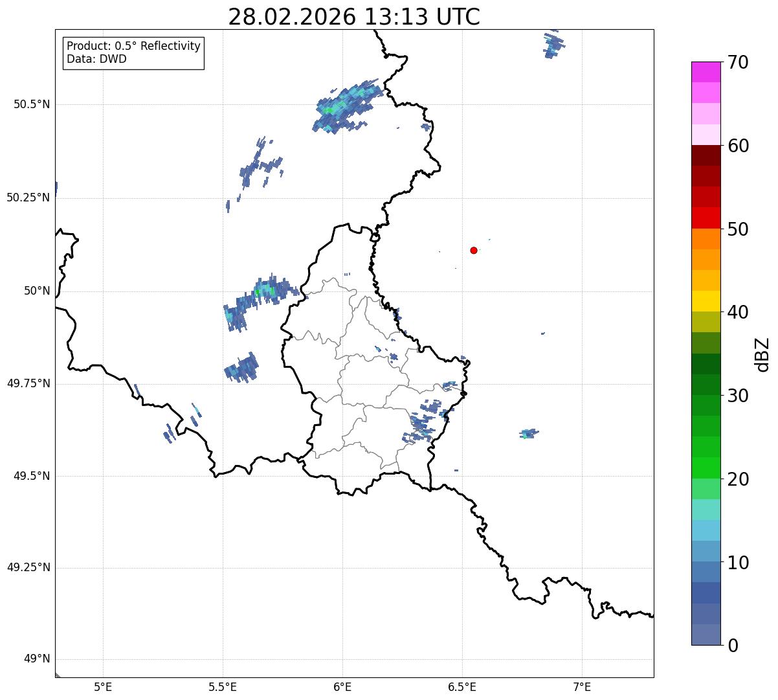
Task: Click the longitude label 5.5°E
Action: point(223,686)
